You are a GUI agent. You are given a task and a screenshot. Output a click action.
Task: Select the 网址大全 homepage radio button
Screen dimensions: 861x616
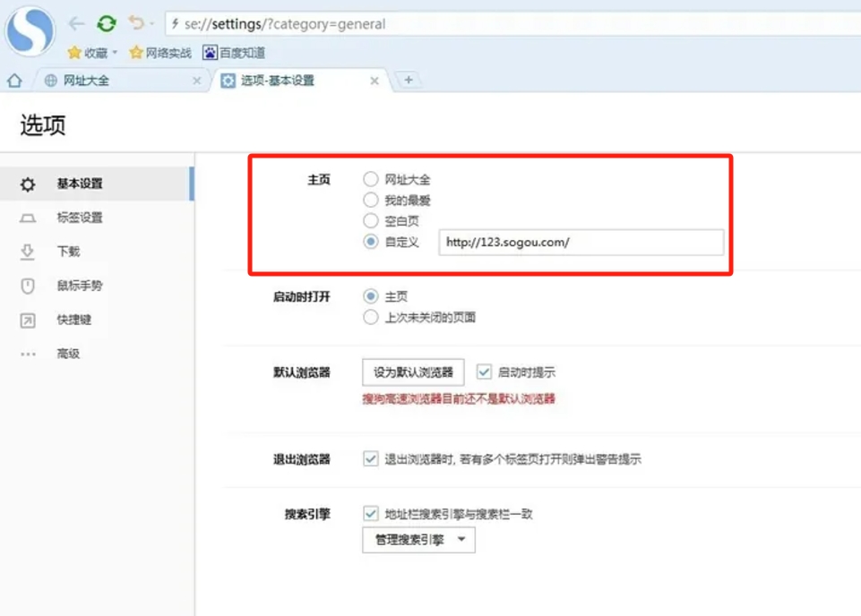pos(370,178)
